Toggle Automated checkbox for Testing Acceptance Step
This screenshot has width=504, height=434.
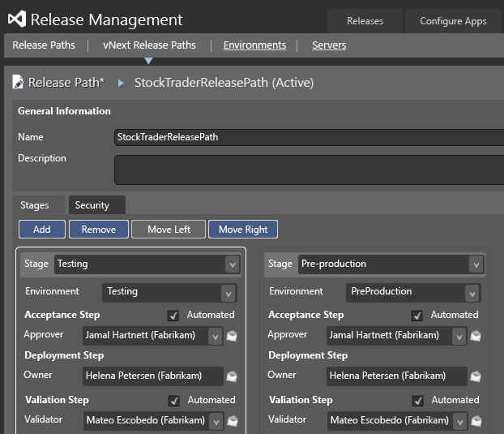[173, 316]
